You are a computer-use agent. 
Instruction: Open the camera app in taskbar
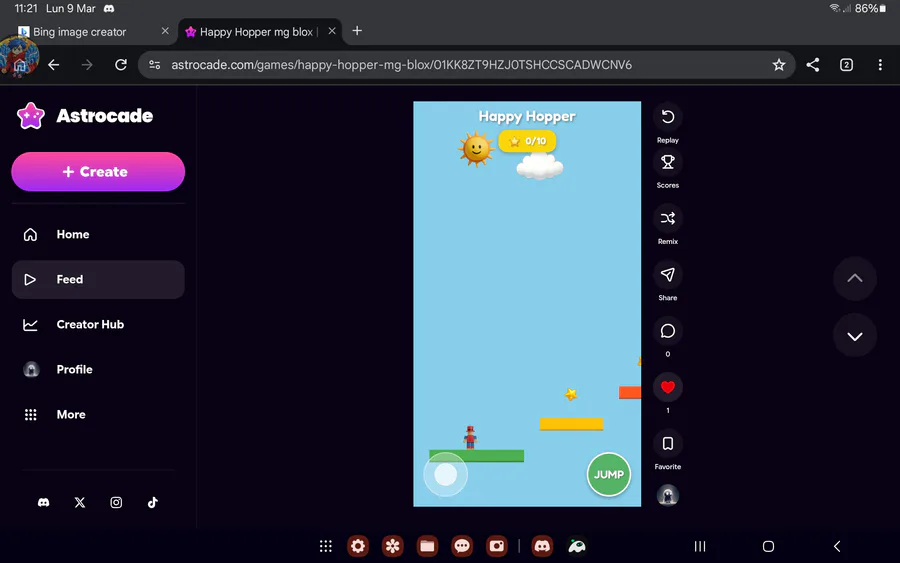coord(496,546)
